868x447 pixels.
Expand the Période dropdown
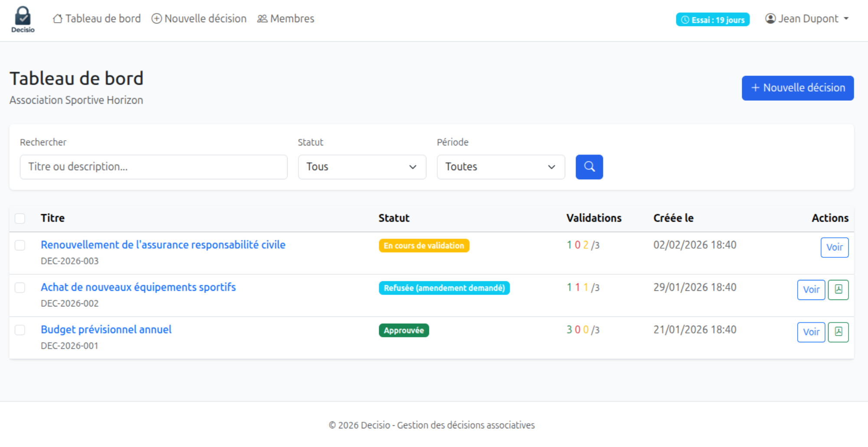point(500,167)
